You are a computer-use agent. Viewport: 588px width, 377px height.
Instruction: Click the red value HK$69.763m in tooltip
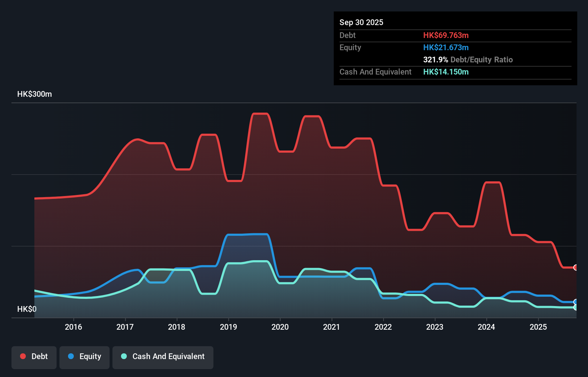(446, 35)
